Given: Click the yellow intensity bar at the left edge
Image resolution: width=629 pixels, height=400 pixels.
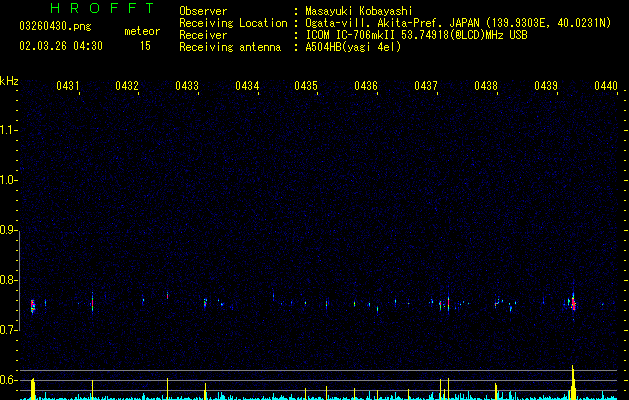Looking at the screenshot, I should 33,389.
